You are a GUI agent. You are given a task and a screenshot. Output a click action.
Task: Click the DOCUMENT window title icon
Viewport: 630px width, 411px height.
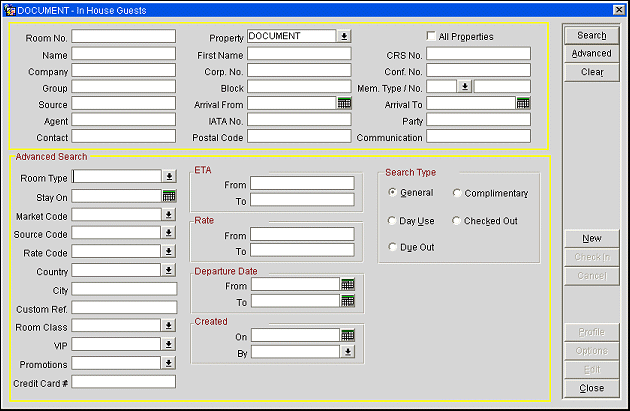click(x=9, y=10)
